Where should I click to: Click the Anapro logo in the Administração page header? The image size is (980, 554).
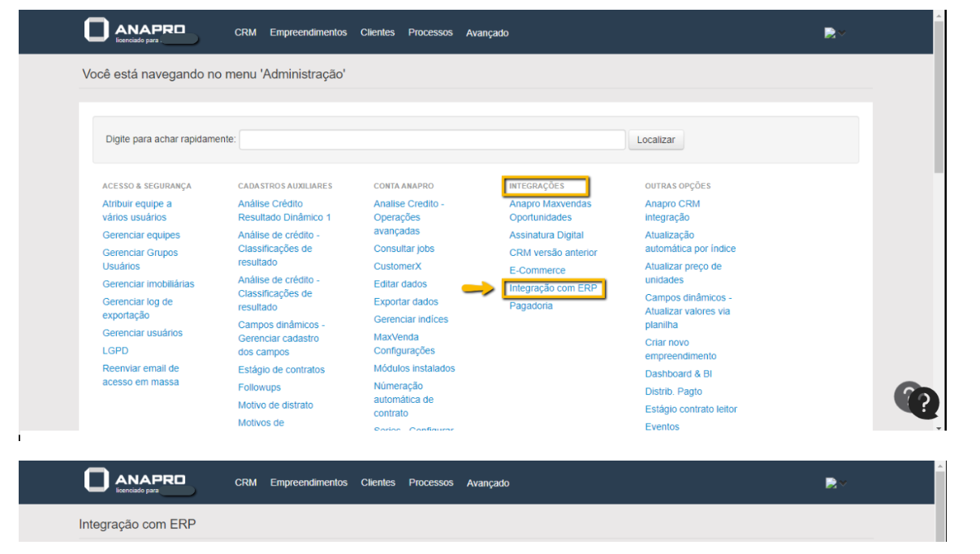[x=135, y=31]
